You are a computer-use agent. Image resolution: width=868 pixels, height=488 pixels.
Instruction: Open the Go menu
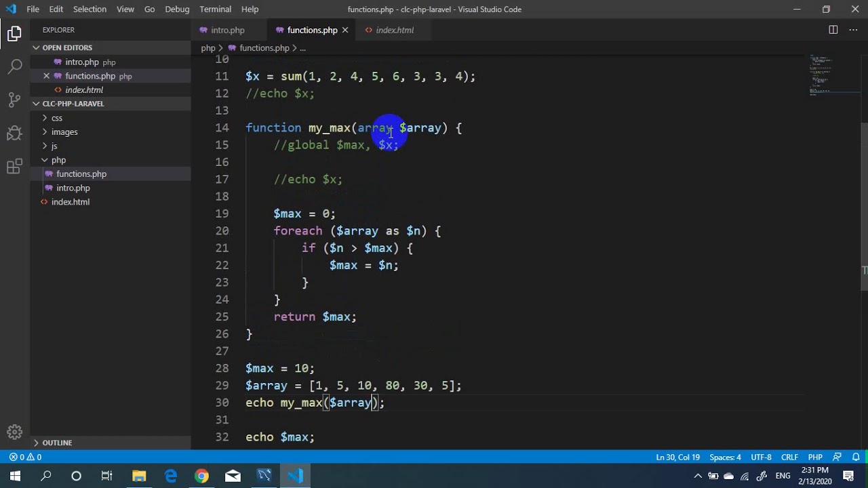pyautogui.click(x=150, y=9)
